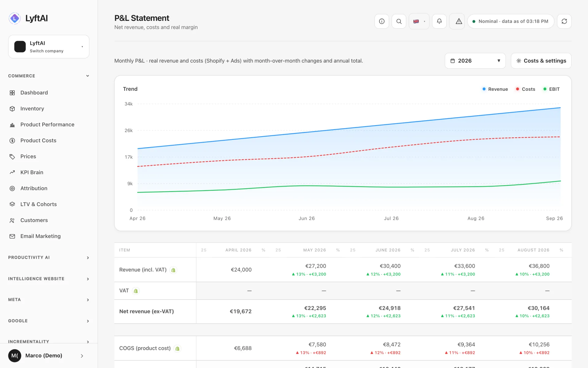This screenshot has height=368, width=588.
Task: Click the Attribution target icon
Action: click(12, 188)
